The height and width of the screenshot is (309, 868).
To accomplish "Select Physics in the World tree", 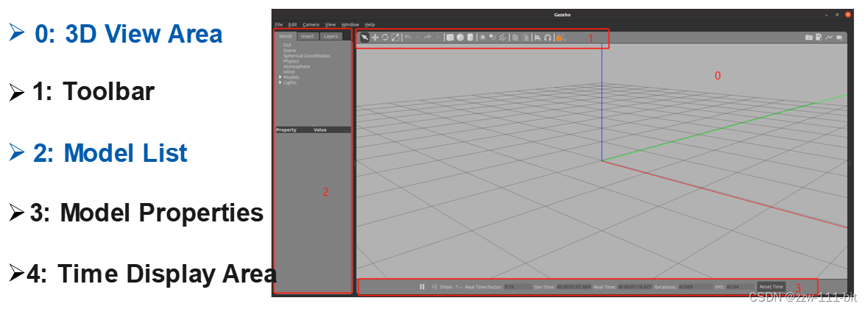I will point(292,61).
